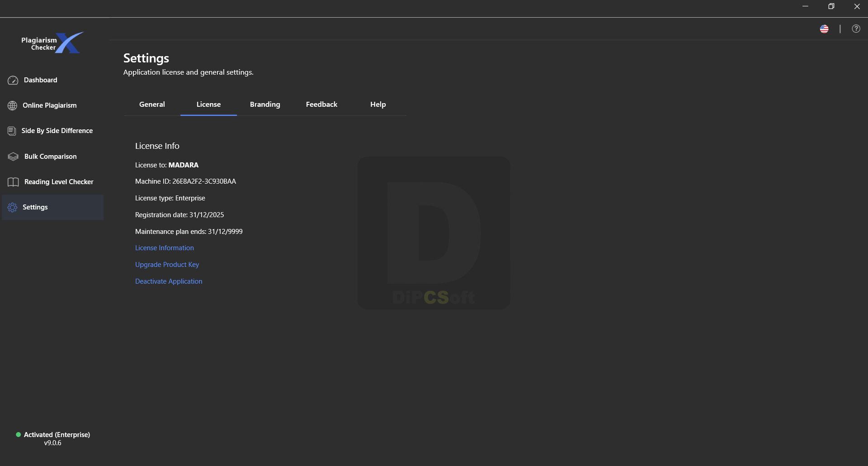Restore down the application window
868x466 pixels.
(831, 6)
